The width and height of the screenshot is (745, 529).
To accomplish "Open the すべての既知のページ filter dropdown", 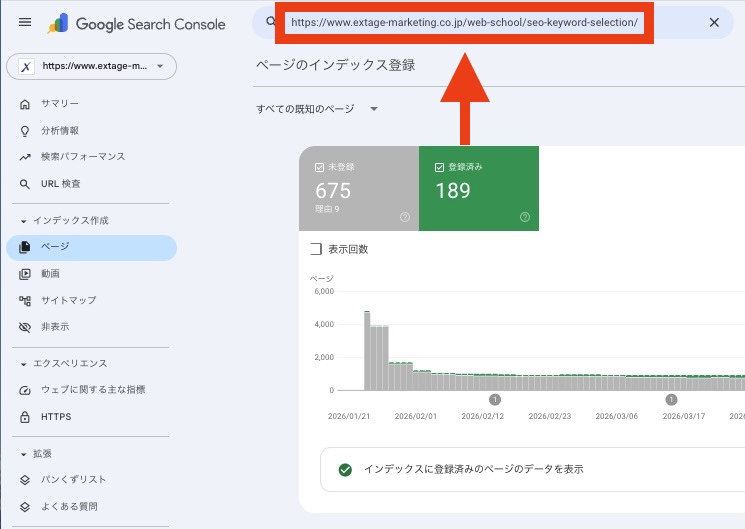I will click(317, 109).
